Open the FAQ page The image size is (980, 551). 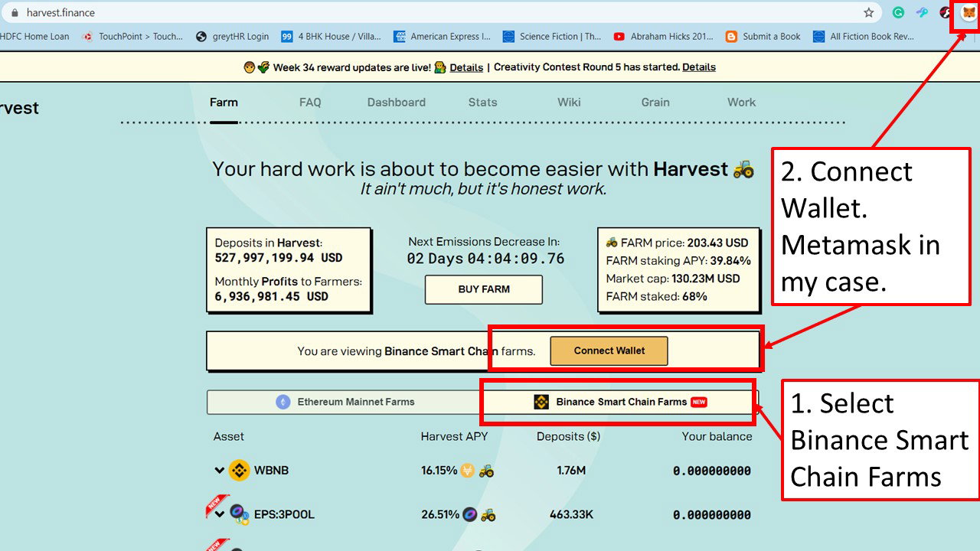[x=310, y=103]
